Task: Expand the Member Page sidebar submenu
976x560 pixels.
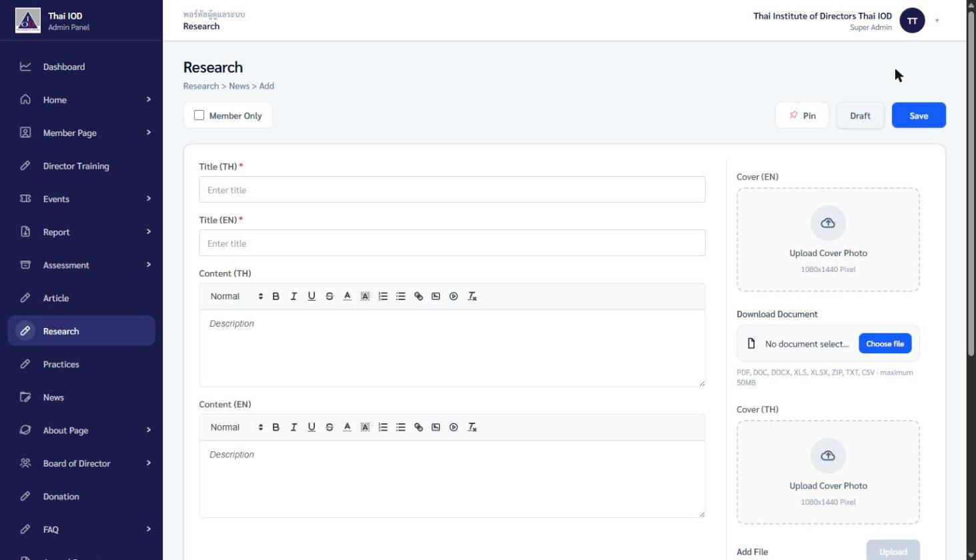Action: [x=148, y=133]
